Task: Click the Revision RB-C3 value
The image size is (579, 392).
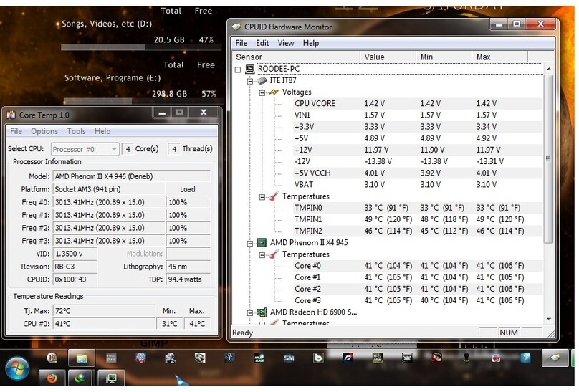Action: click(75, 267)
